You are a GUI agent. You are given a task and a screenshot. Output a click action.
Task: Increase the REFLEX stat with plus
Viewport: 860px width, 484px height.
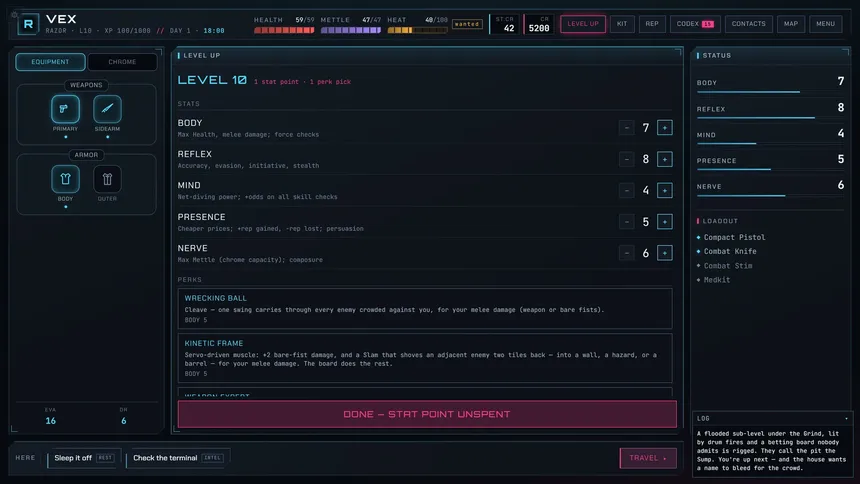664,159
